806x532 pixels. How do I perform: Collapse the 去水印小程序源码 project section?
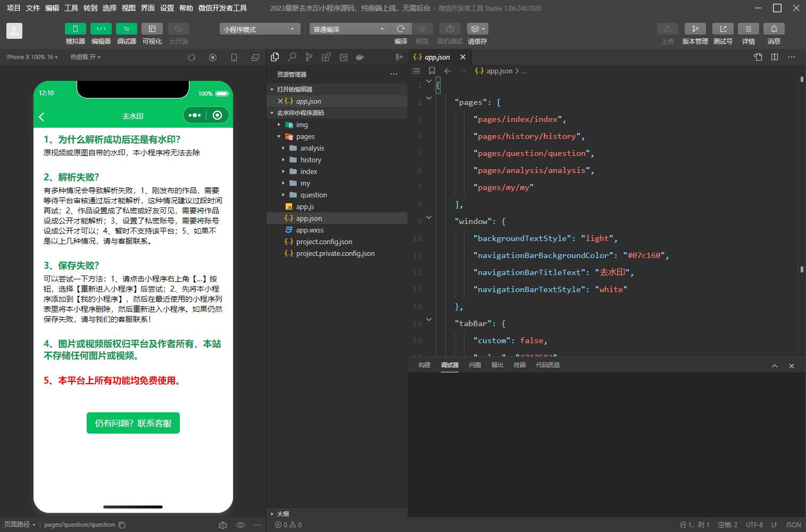point(337,113)
